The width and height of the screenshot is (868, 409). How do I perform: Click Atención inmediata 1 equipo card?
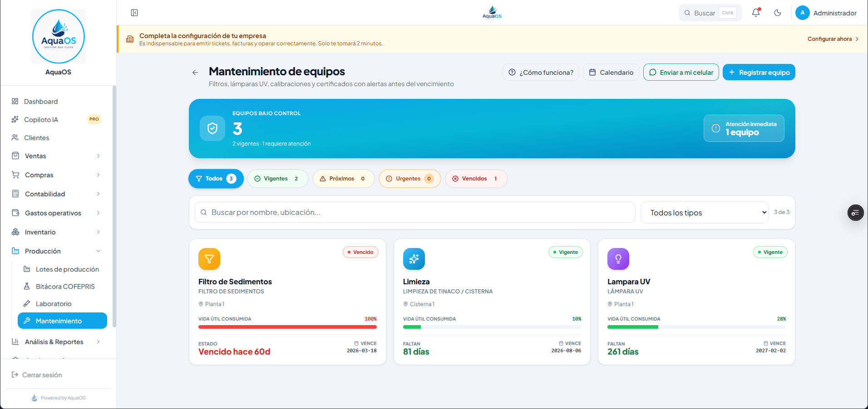[x=744, y=128]
